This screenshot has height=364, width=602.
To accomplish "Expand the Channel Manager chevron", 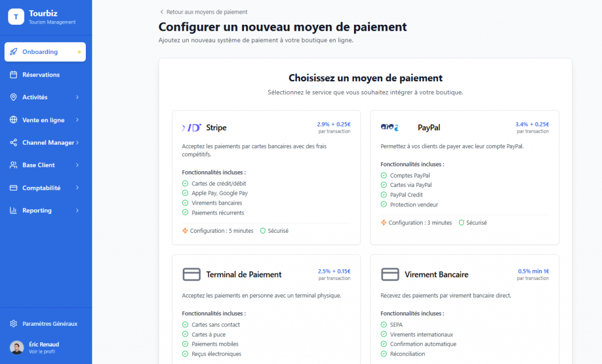I will (78, 142).
